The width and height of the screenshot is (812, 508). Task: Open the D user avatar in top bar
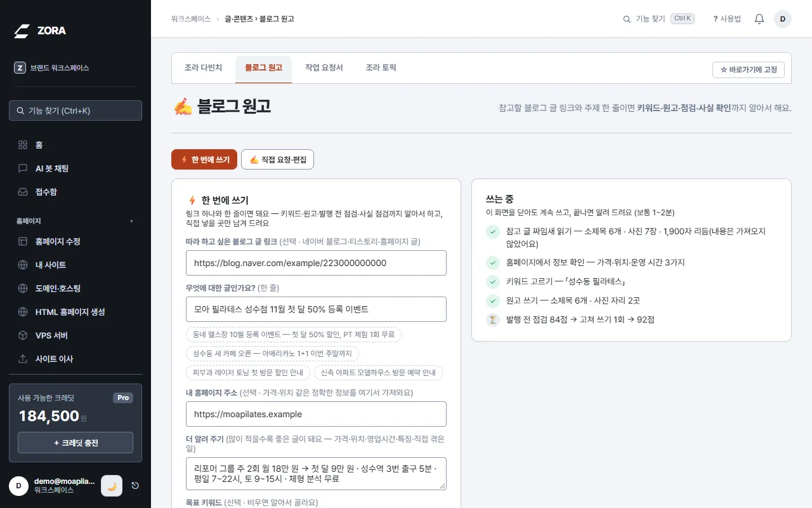782,19
